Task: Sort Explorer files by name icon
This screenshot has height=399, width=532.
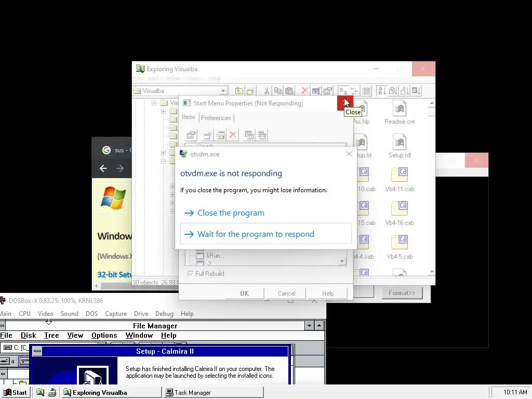Action: 382,91
